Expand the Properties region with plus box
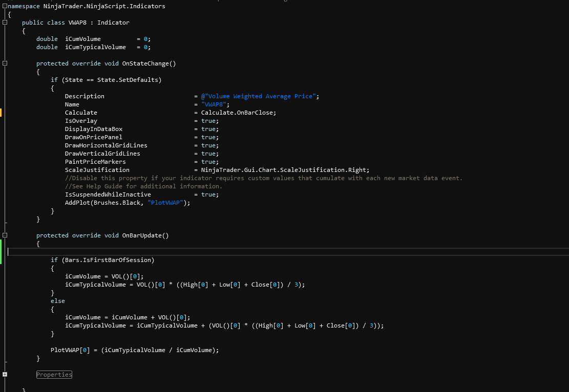 tap(5, 375)
